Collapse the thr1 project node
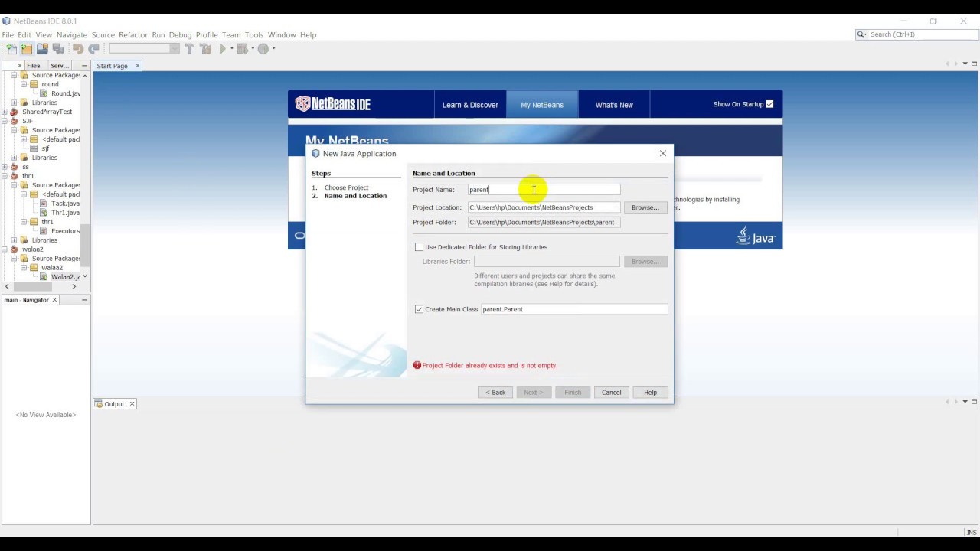The width and height of the screenshot is (980, 551). 5,176
